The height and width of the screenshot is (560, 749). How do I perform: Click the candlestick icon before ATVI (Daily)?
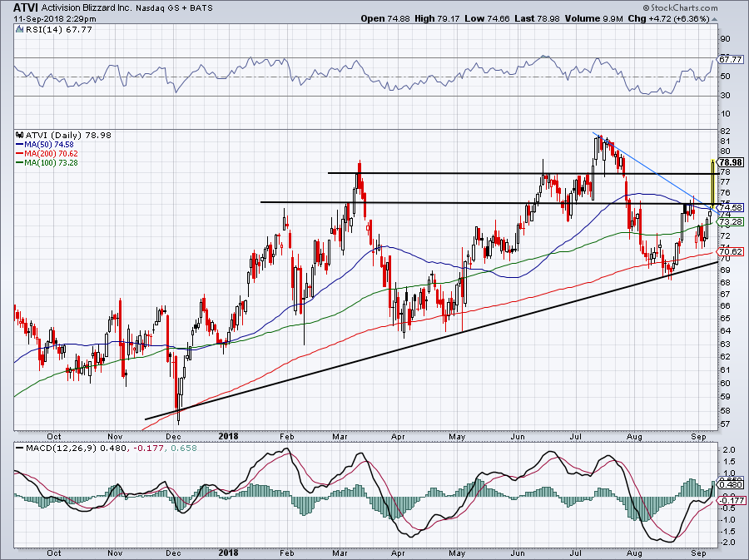click(20, 135)
